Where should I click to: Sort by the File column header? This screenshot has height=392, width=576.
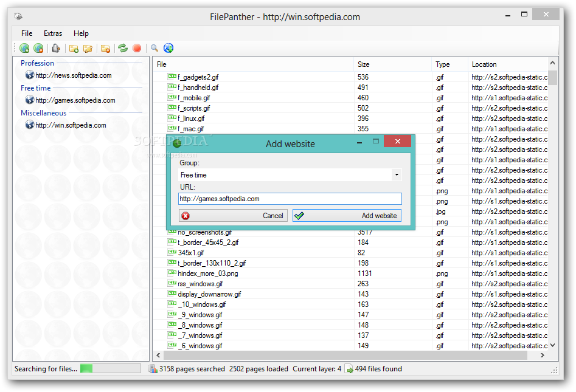click(x=253, y=64)
